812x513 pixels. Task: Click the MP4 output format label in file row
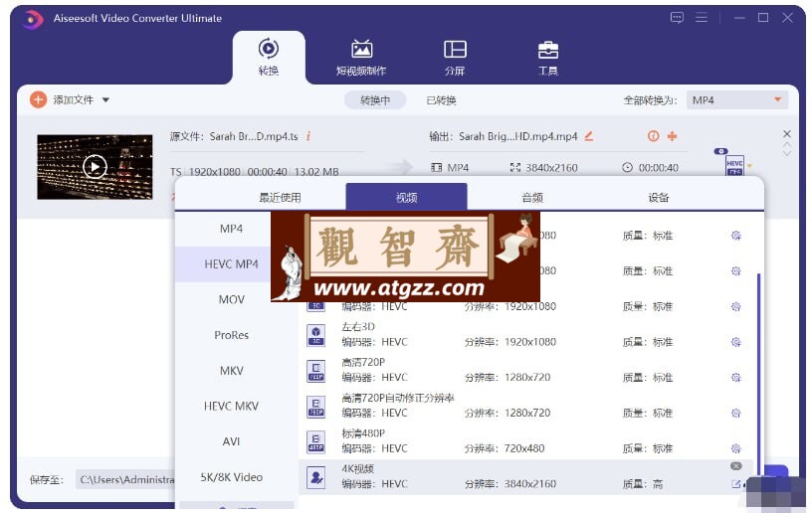(458, 168)
